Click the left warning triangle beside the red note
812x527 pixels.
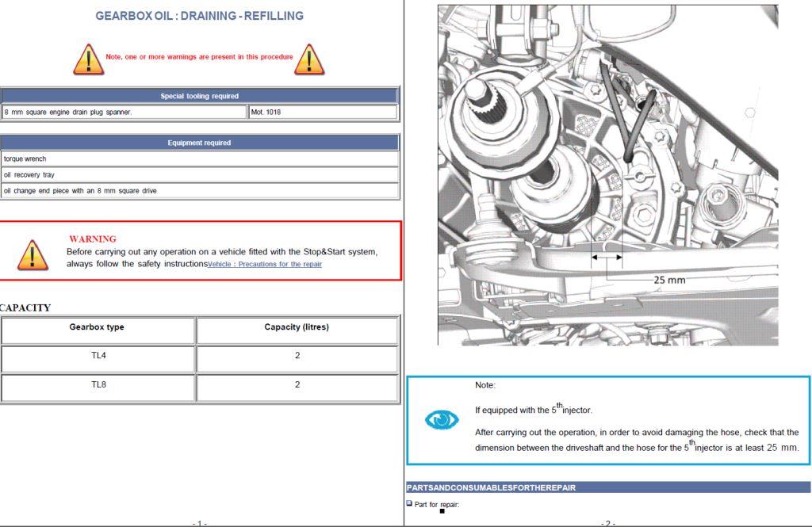pyautogui.click(x=88, y=59)
